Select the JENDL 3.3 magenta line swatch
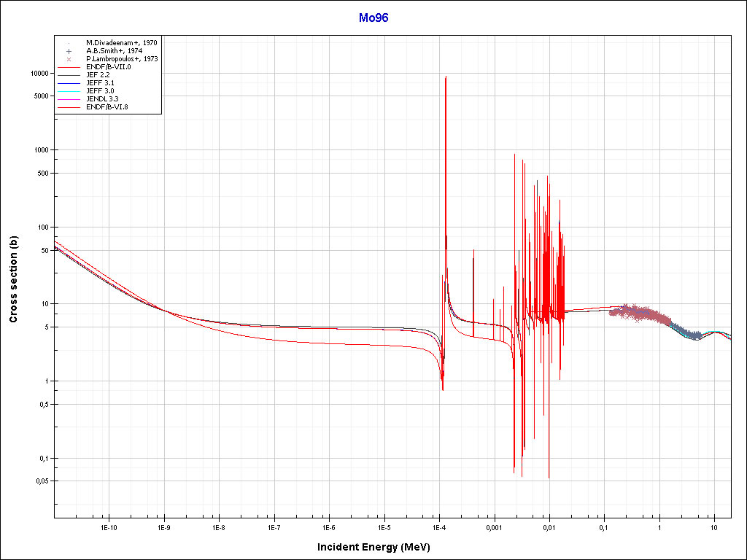This screenshot has width=747, height=560. coord(69,99)
